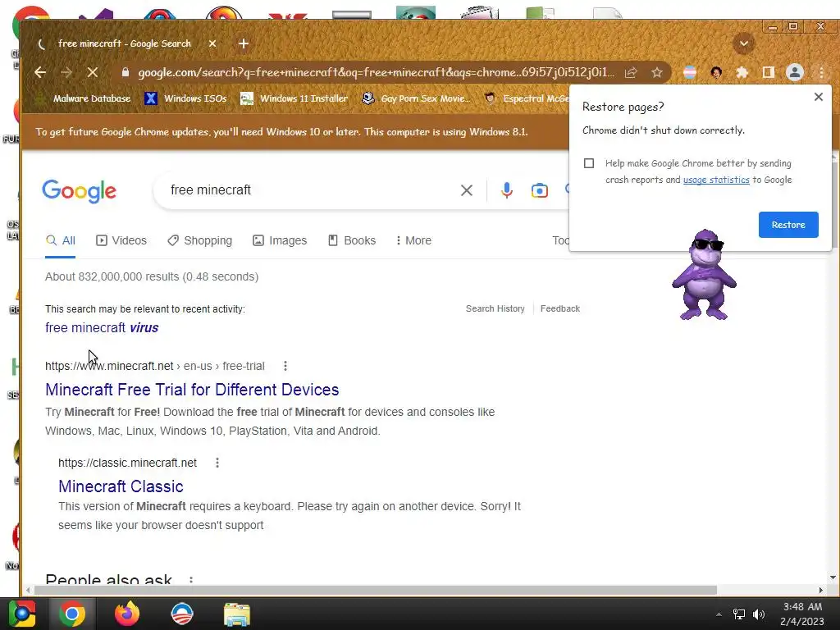Viewport: 840px width, 630px height.
Task: Select the All results tab
Action: pyautogui.click(x=60, y=240)
